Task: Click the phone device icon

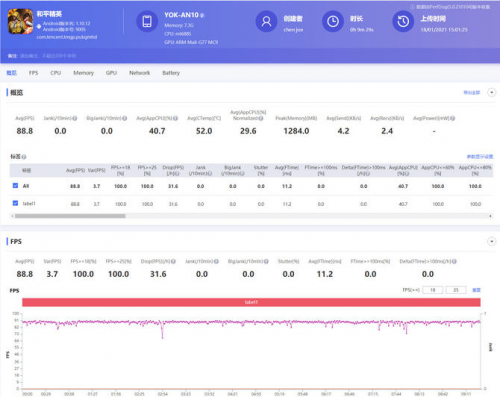Action: (x=147, y=21)
